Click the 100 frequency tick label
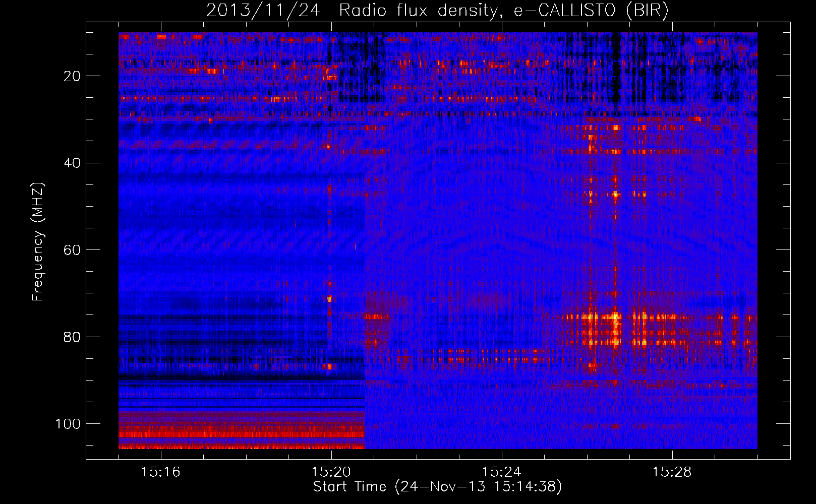The image size is (816, 504). click(68, 424)
